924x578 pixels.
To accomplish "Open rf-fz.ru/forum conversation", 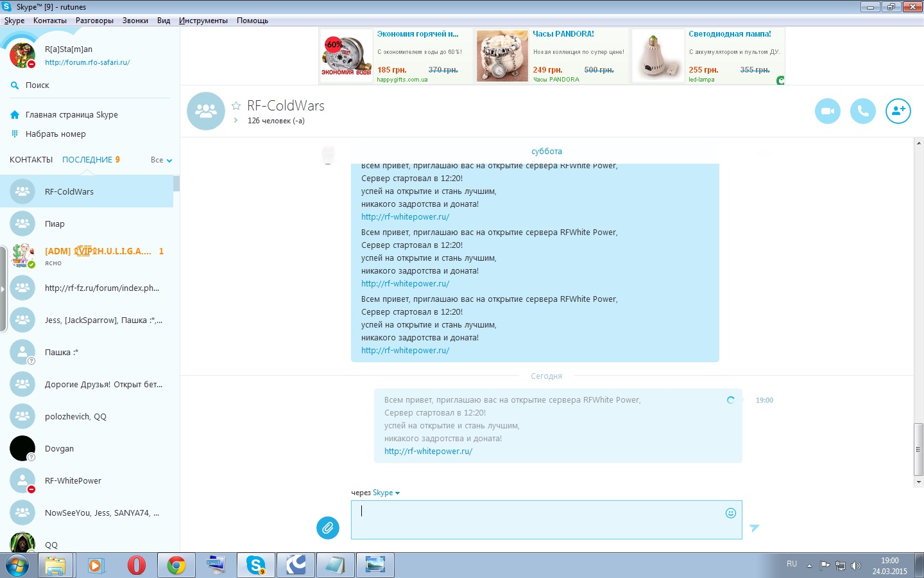I will [x=87, y=288].
